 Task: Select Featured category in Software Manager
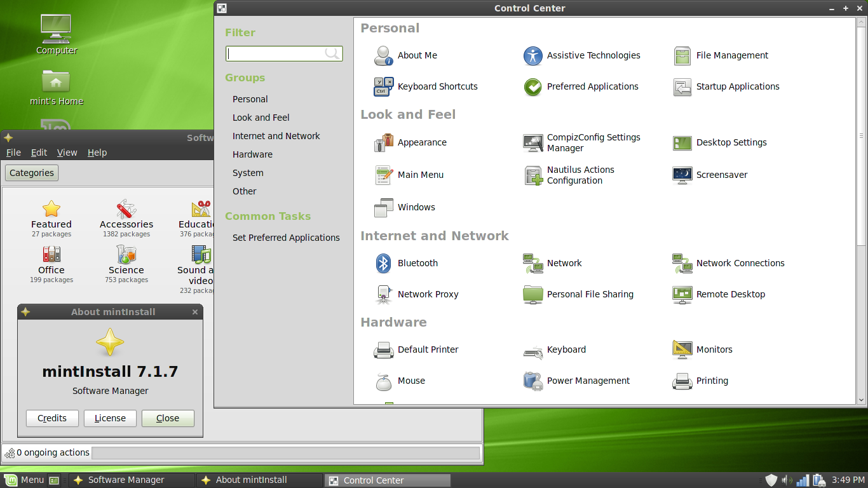(51, 218)
